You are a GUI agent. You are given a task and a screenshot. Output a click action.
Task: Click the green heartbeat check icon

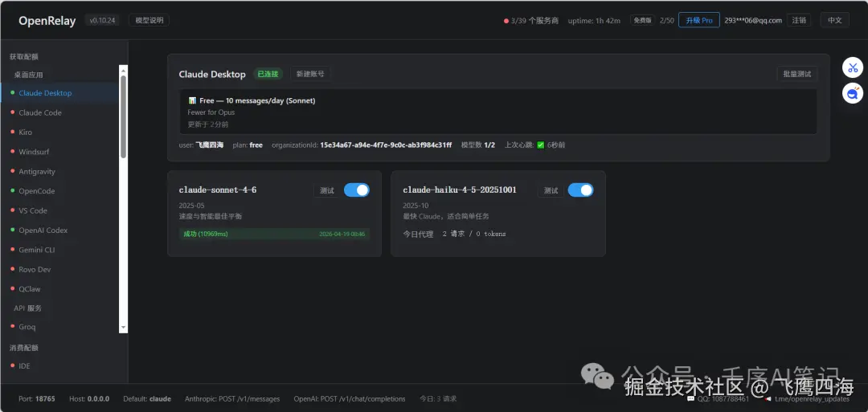tap(540, 145)
